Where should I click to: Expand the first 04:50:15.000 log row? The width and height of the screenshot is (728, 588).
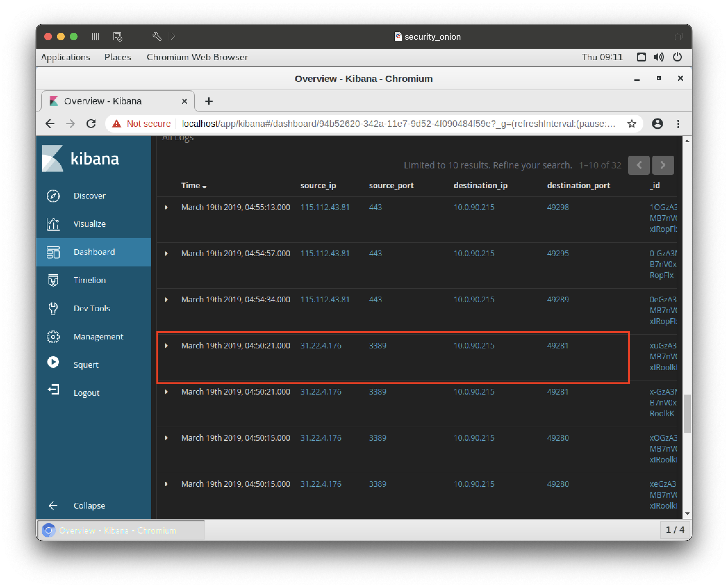click(x=166, y=437)
